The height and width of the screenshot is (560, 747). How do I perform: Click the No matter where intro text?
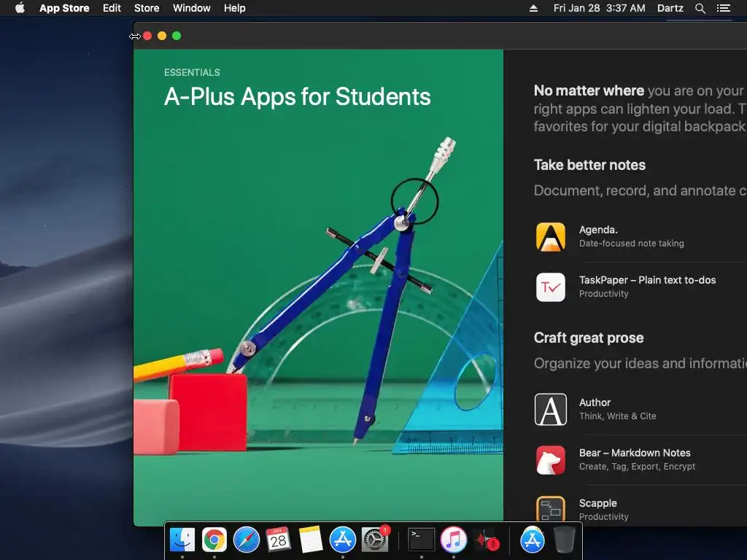click(640, 109)
